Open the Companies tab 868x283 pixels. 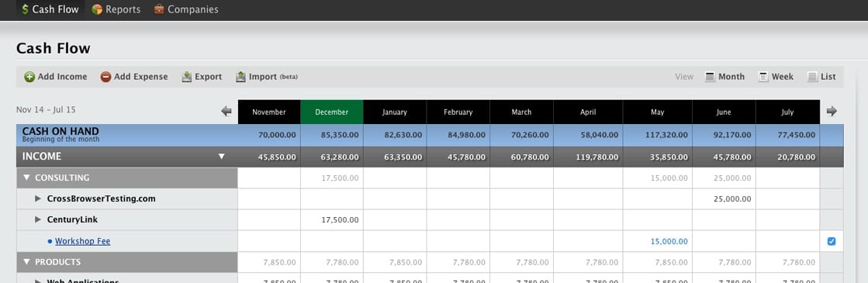click(x=186, y=9)
